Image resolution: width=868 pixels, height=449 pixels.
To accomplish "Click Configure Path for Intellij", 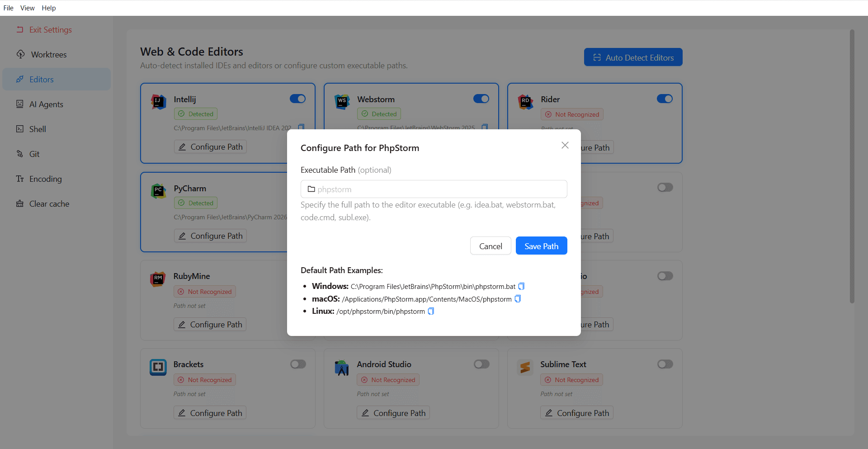I will pyautogui.click(x=210, y=147).
